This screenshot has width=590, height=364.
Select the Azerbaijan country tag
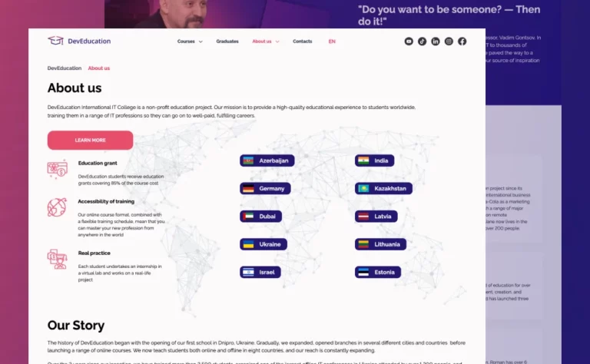click(267, 160)
